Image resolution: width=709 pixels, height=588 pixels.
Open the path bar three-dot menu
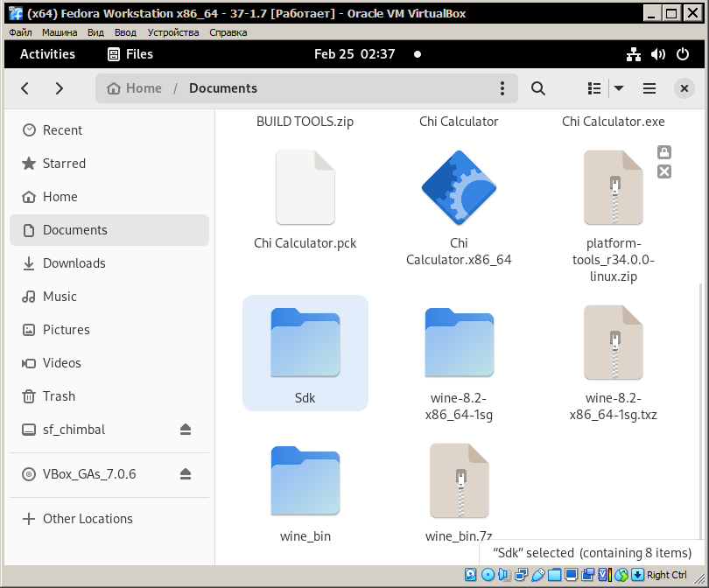click(x=502, y=88)
